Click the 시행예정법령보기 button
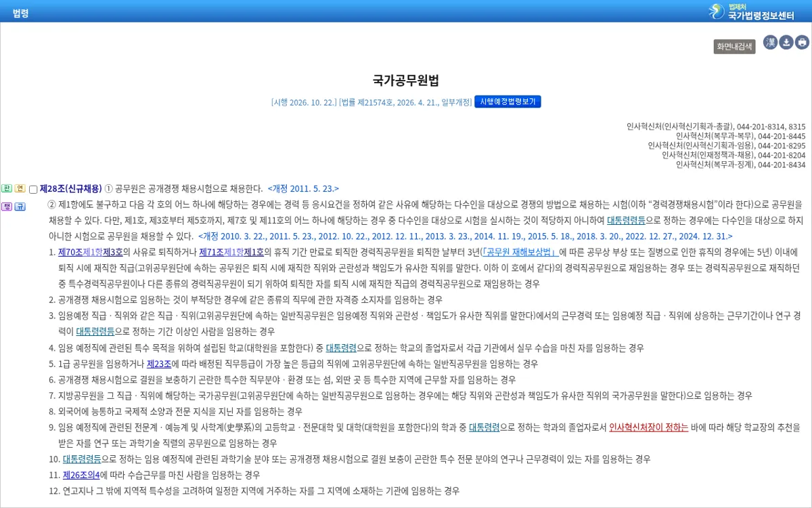This screenshot has width=812, height=508. click(507, 102)
